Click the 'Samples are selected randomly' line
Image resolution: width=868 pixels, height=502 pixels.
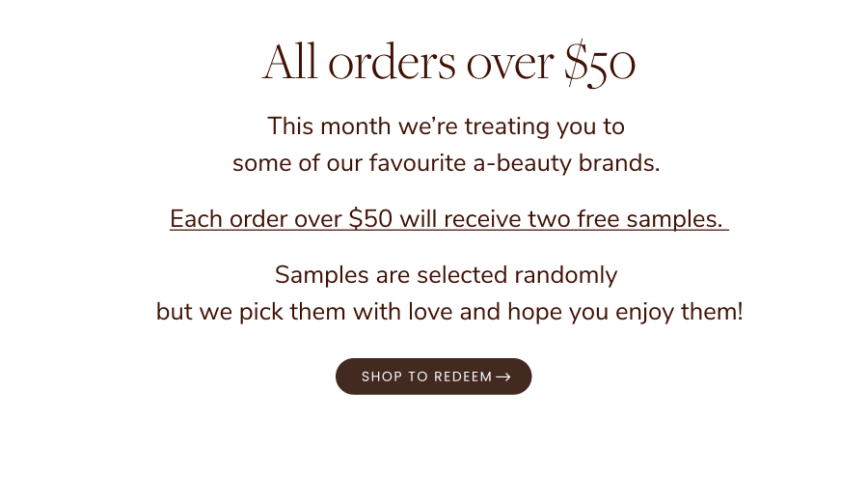447,275
